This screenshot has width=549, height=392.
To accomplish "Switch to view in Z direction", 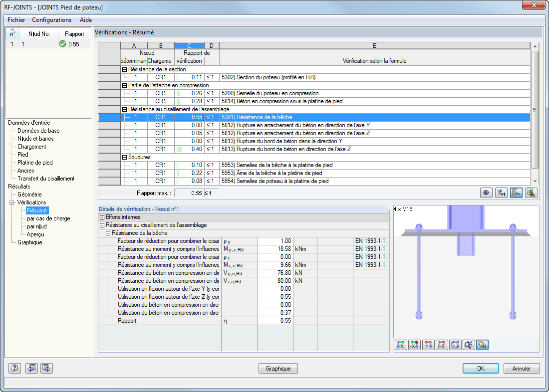I will tap(442, 345).
